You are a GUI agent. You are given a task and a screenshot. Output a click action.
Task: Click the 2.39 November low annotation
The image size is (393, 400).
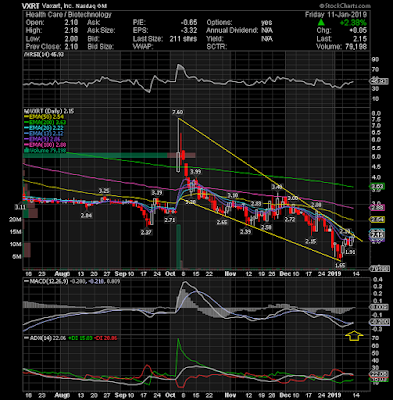(x=246, y=232)
